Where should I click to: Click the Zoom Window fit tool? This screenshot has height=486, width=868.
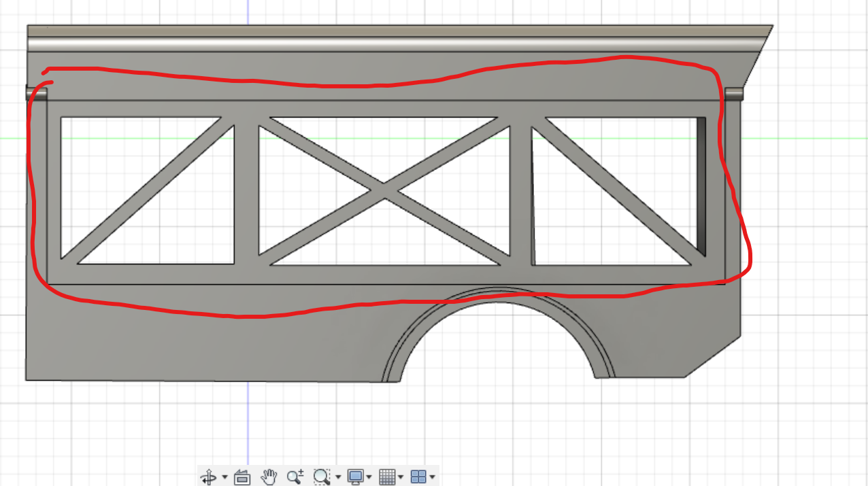tap(321, 476)
